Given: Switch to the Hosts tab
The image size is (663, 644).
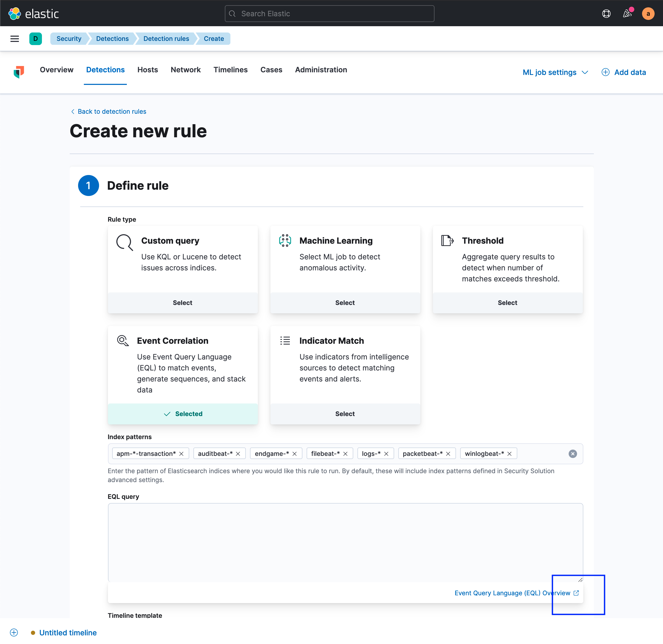Looking at the screenshot, I should pos(148,70).
